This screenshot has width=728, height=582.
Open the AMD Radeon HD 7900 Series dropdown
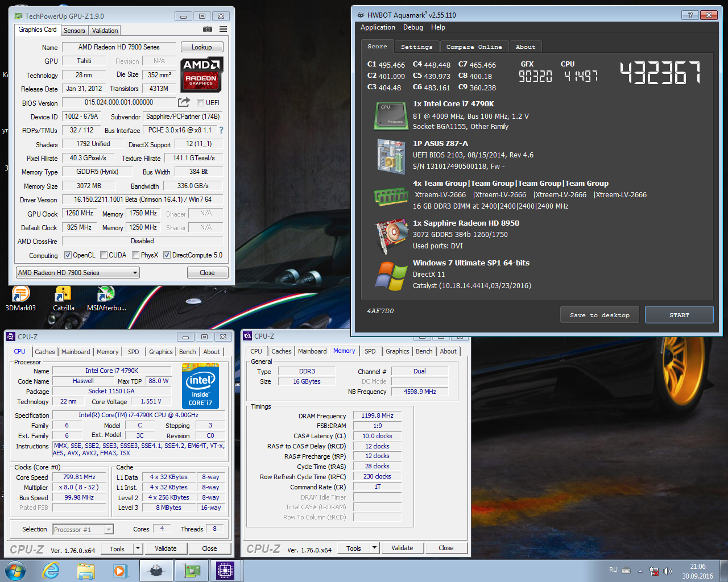(x=77, y=273)
